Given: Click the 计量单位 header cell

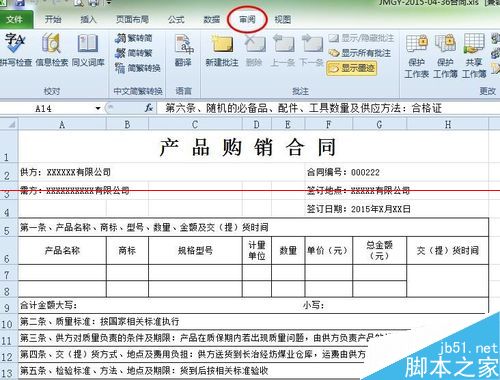Looking at the screenshot, I should click(257, 250).
